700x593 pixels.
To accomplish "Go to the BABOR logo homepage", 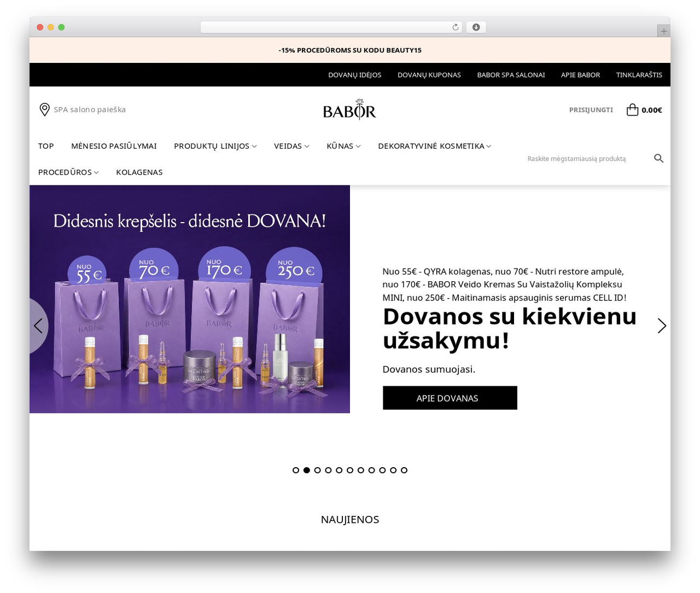I will click(x=349, y=109).
